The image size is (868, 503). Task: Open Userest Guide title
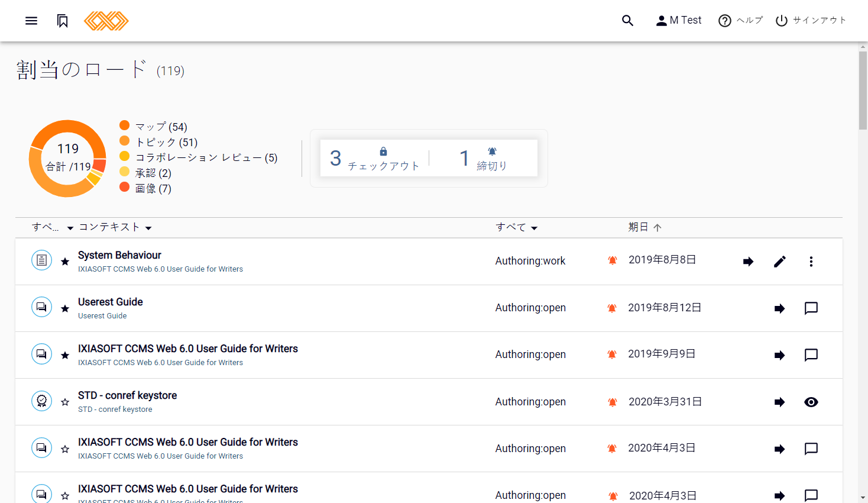(x=111, y=302)
